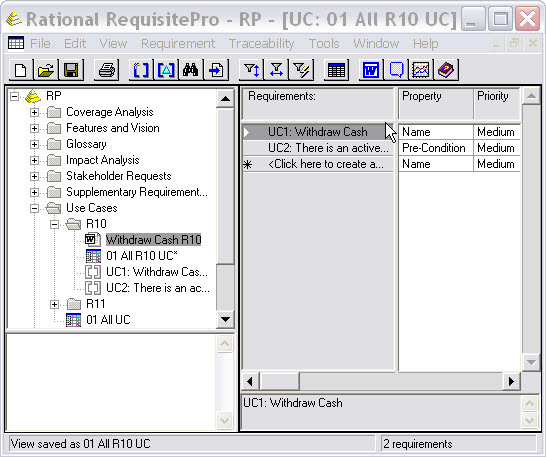
Task: Open the Traceability menu
Action: (261, 44)
